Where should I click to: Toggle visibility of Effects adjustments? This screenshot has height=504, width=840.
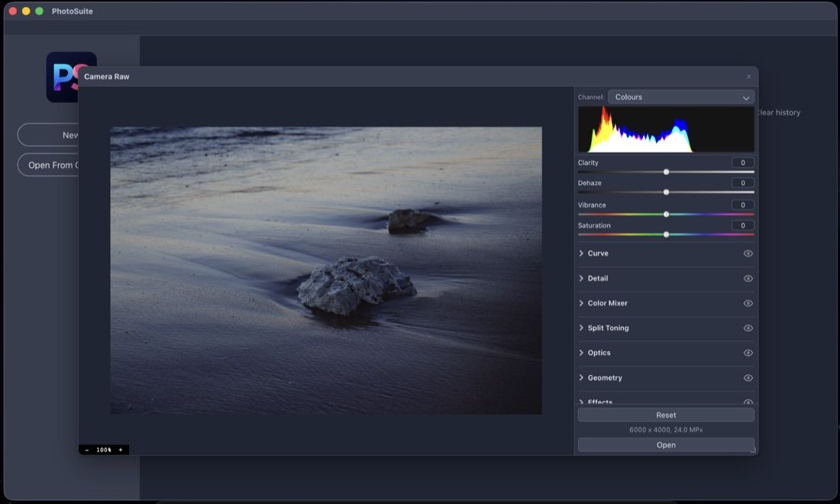tap(748, 402)
